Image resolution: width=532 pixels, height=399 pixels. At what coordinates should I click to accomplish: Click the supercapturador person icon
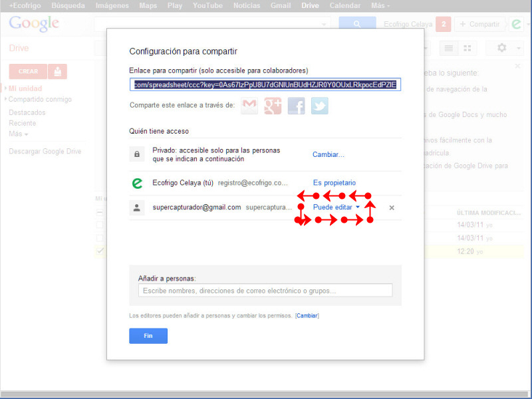coord(137,207)
